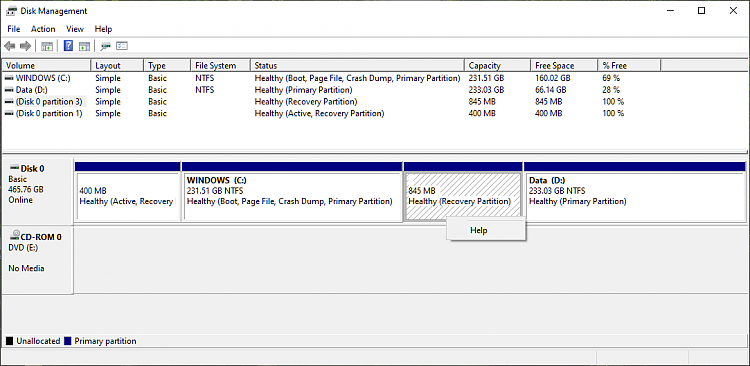Click the 66.14 GB free space value

[551, 90]
